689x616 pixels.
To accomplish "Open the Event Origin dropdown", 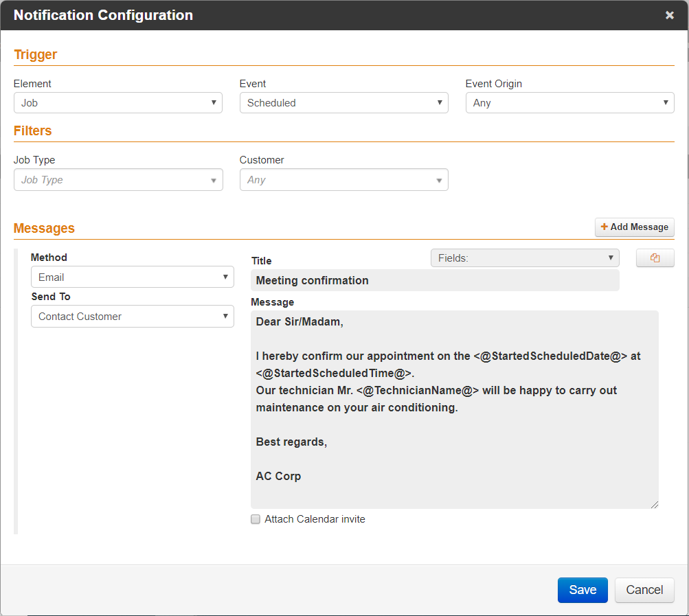I will coord(569,103).
